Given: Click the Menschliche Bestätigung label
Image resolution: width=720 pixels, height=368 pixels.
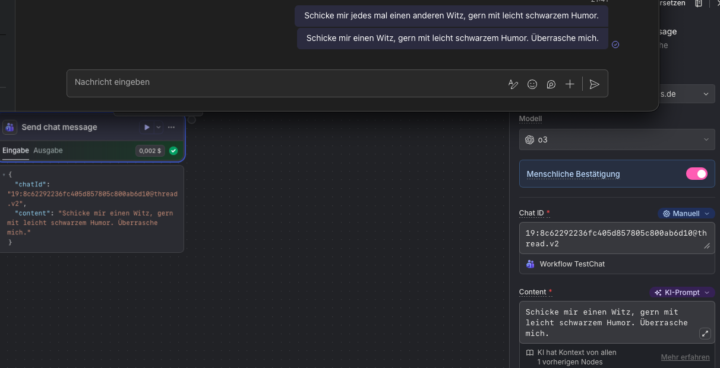Looking at the screenshot, I should pos(573,174).
